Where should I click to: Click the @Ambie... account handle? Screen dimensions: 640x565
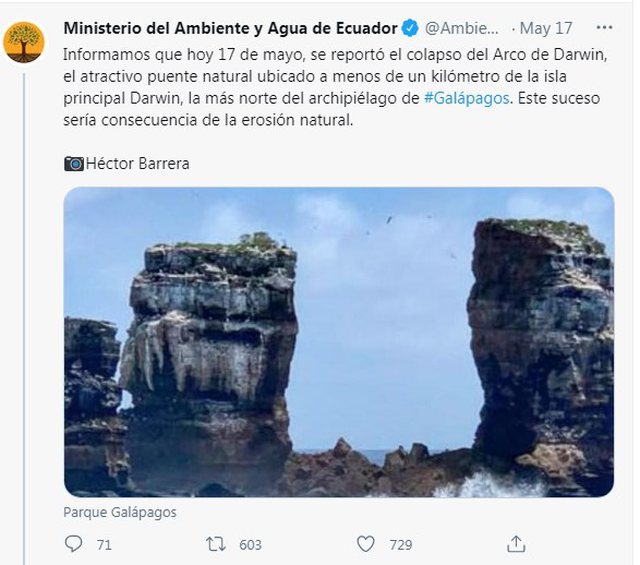click(x=464, y=27)
